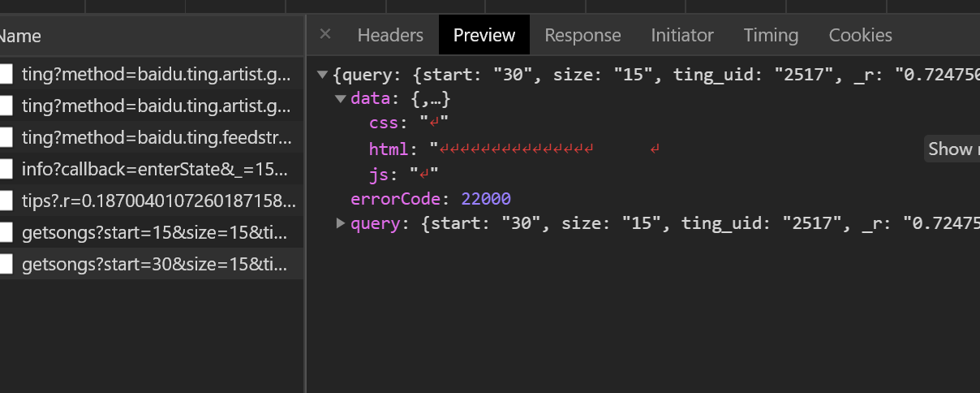This screenshot has width=980, height=393.
Task: Check the tips?r=0.187 request checkbox
Action: point(5,201)
